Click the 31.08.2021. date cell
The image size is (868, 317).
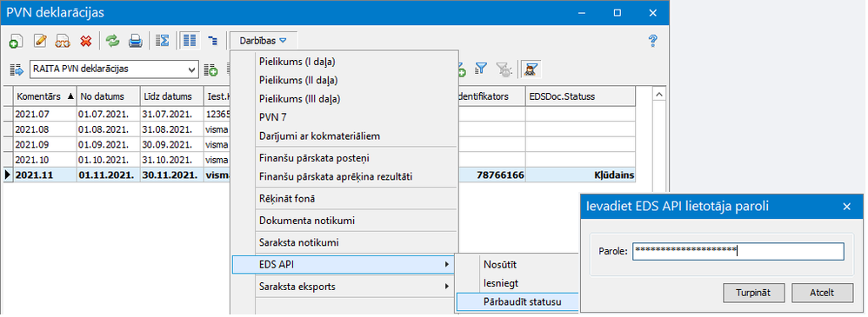point(172,129)
